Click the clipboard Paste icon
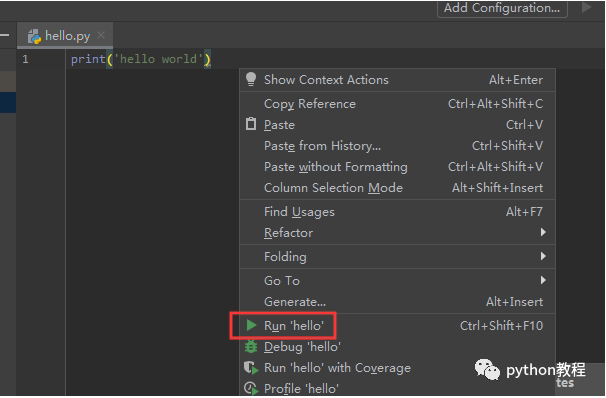The width and height of the screenshot is (606, 398). pyautogui.click(x=251, y=124)
